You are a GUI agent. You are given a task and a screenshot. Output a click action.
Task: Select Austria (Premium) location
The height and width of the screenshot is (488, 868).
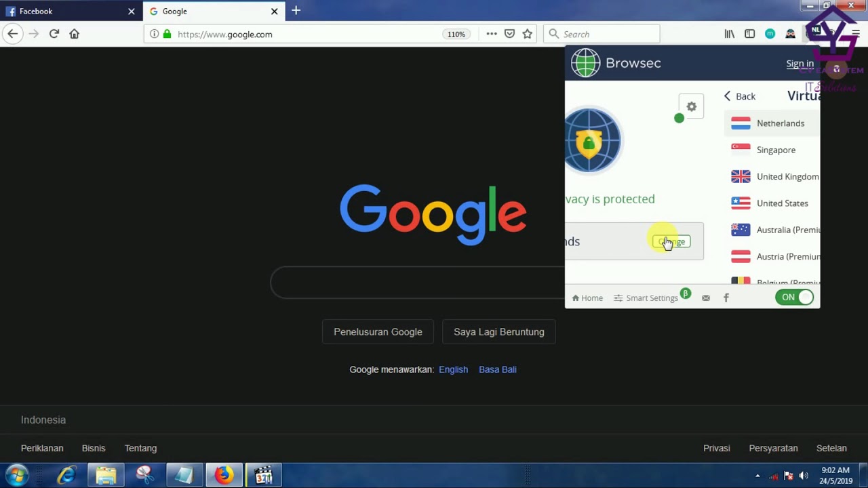pos(773,256)
